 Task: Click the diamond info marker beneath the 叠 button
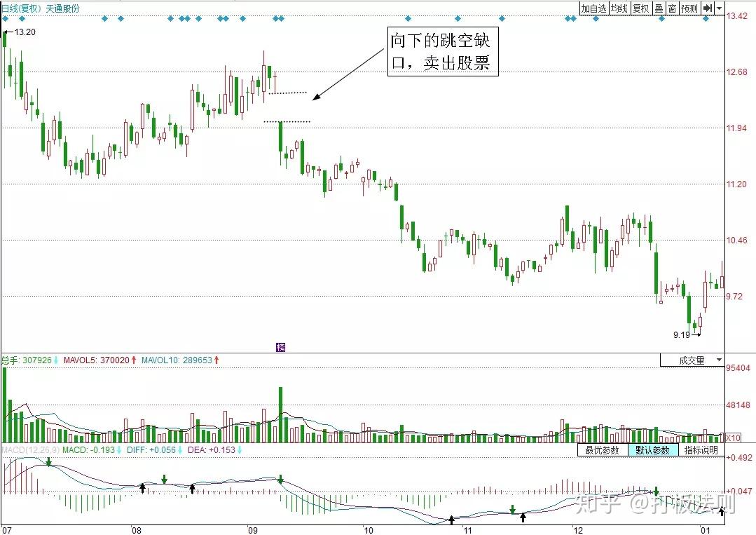click(661, 19)
